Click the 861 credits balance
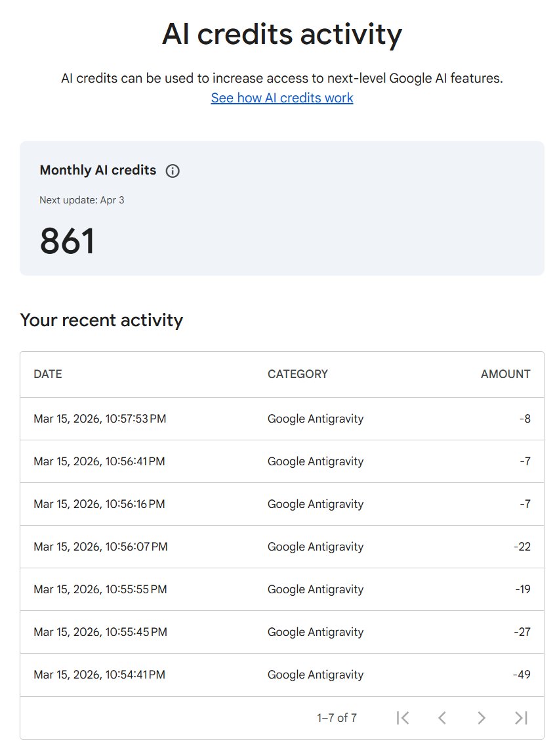This screenshot has height=756, width=555. tap(67, 241)
